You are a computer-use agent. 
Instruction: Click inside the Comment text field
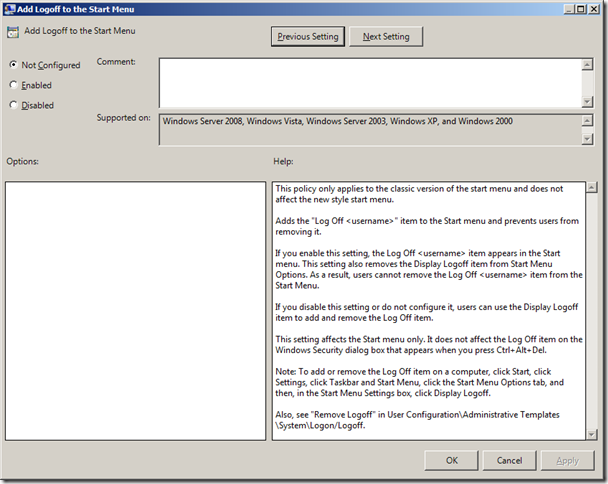[x=370, y=82]
